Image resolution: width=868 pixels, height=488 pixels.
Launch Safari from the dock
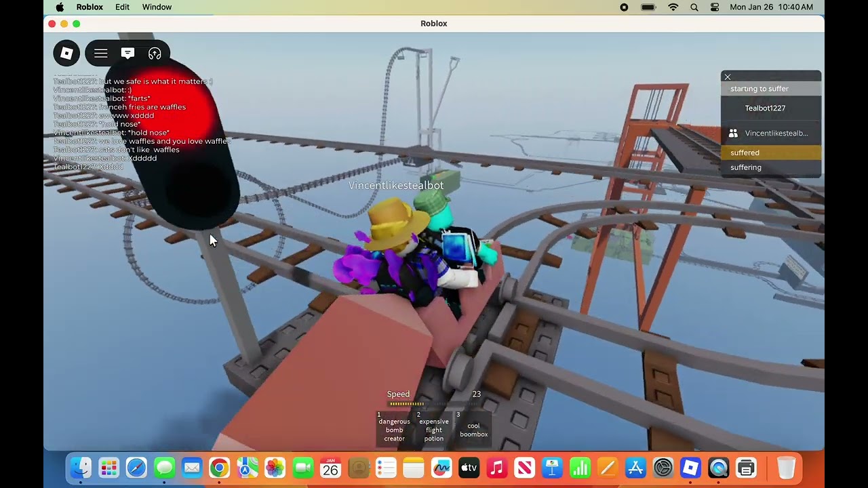click(x=136, y=468)
